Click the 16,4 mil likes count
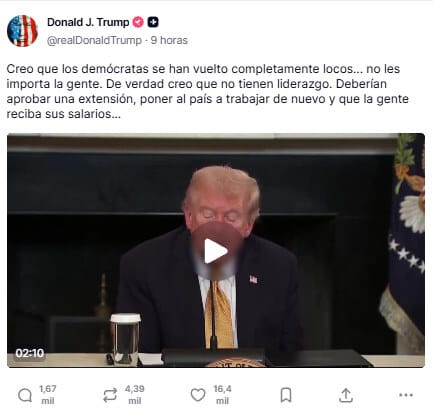The height and width of the screenshot is (413, 433). [222, 395]
